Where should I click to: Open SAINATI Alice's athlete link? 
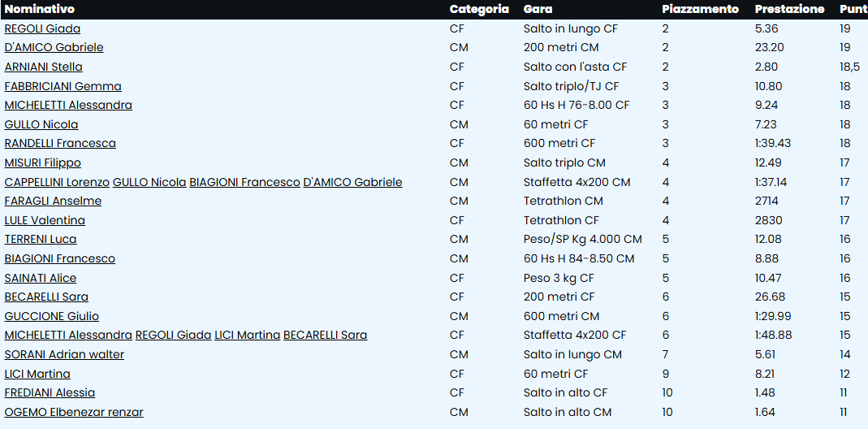point(41,278)
